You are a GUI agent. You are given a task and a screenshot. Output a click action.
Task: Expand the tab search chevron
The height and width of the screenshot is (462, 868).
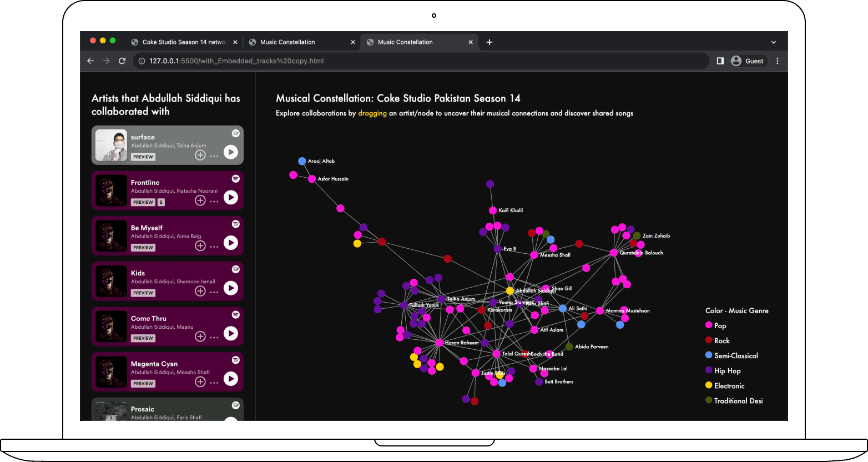click(x=774, y=42)
